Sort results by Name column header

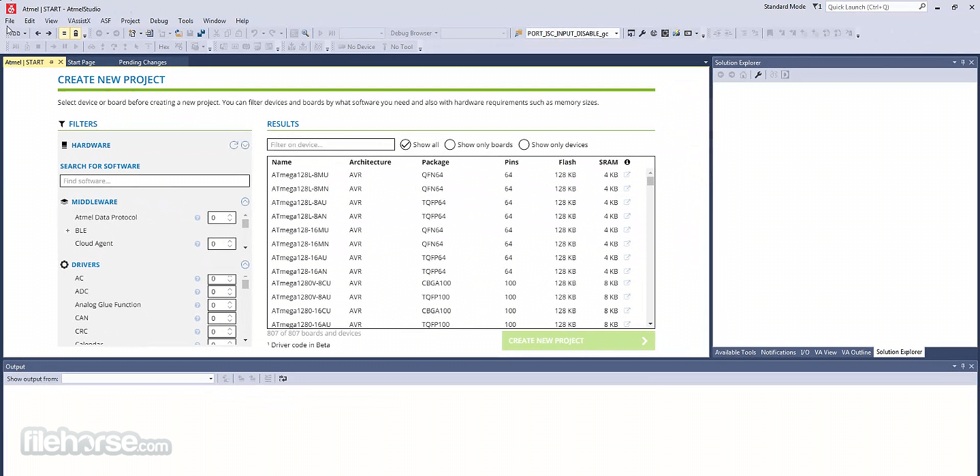(x=281, y=162)
